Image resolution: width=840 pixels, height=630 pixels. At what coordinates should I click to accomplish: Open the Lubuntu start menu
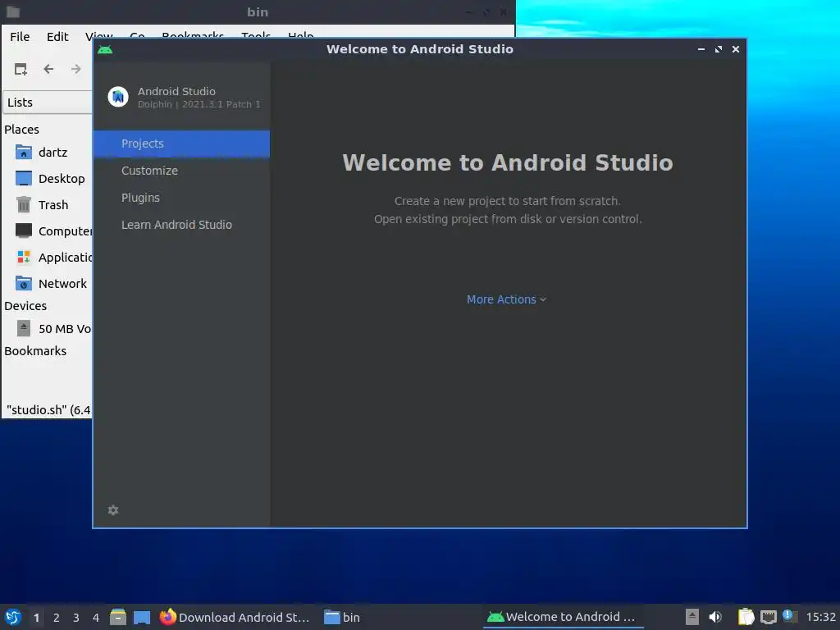click(13, 617)
